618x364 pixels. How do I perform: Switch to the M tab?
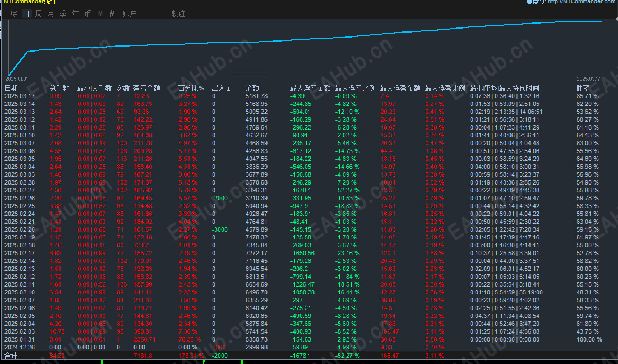pyautogui.click(x=100, y=13)
